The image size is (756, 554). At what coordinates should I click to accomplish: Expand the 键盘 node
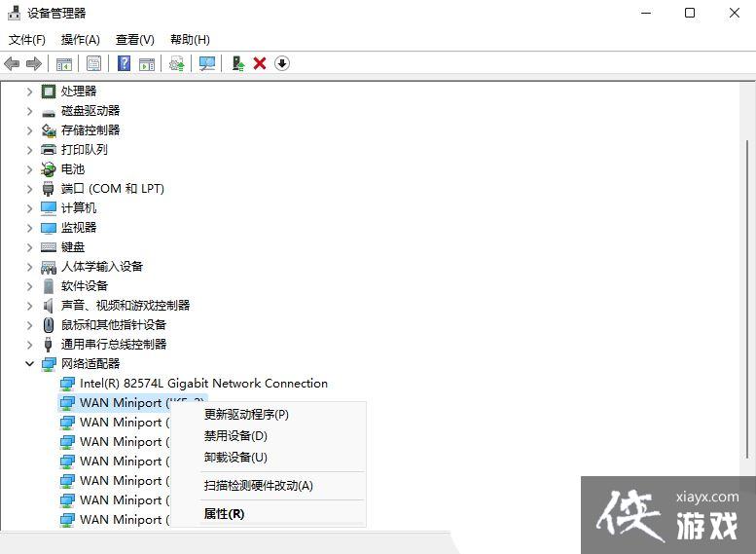click(29, 247)
